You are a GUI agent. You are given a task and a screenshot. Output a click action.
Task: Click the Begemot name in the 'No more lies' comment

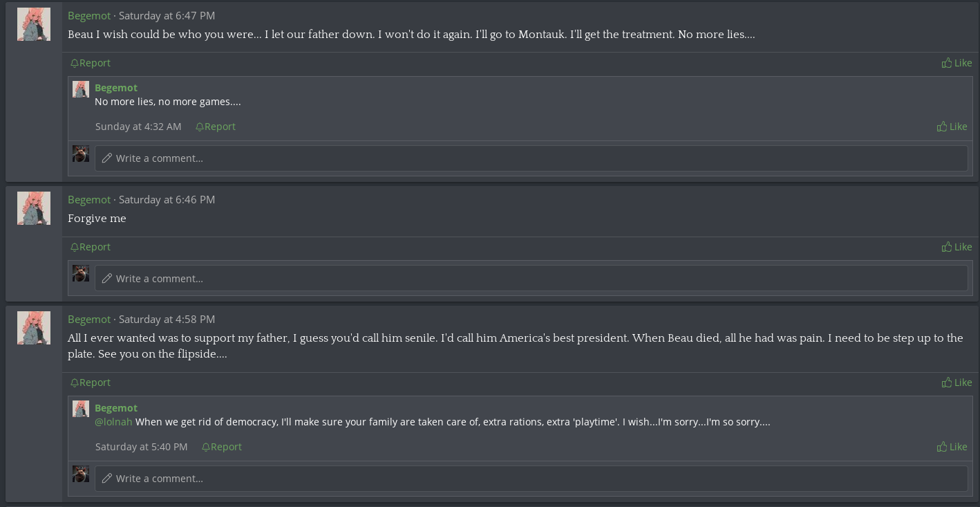pos(116,88)
